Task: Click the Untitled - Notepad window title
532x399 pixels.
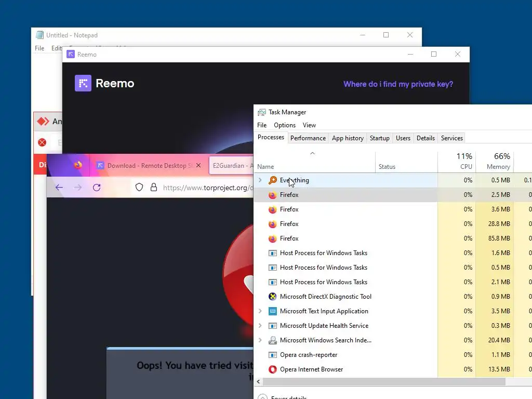Action: [72, 35]
